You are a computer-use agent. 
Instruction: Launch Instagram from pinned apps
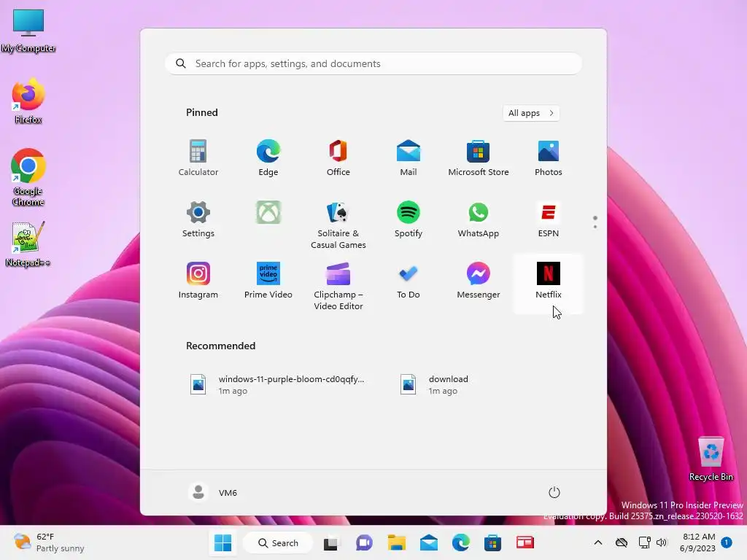coord(198,281)
